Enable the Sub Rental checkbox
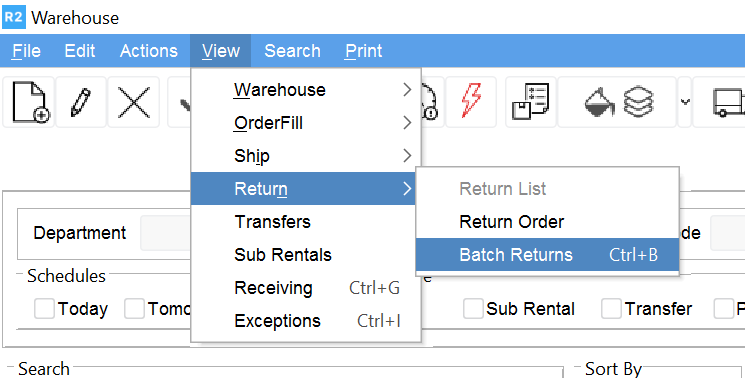The width and height of the screenshot is (745, 378). (473, 309)
